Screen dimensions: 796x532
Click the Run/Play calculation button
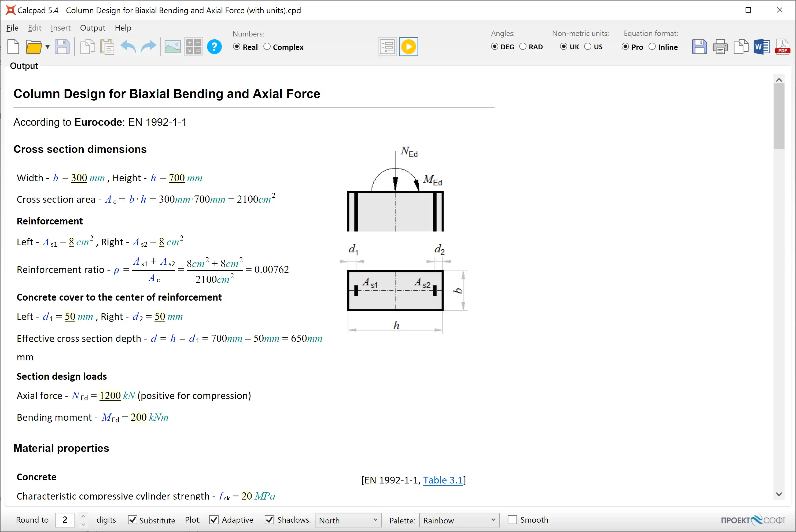click(x=408, y=46)
